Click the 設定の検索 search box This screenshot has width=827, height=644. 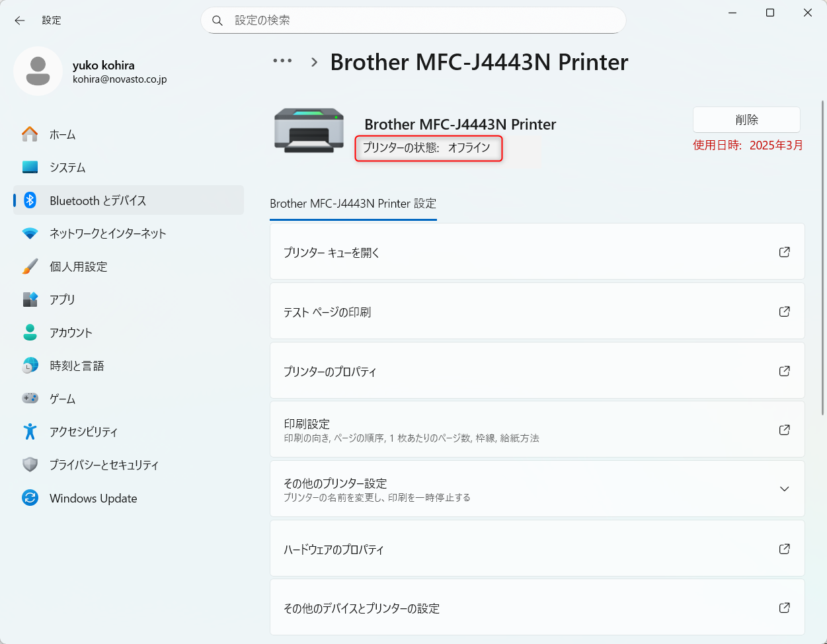[x=413, y=20]
